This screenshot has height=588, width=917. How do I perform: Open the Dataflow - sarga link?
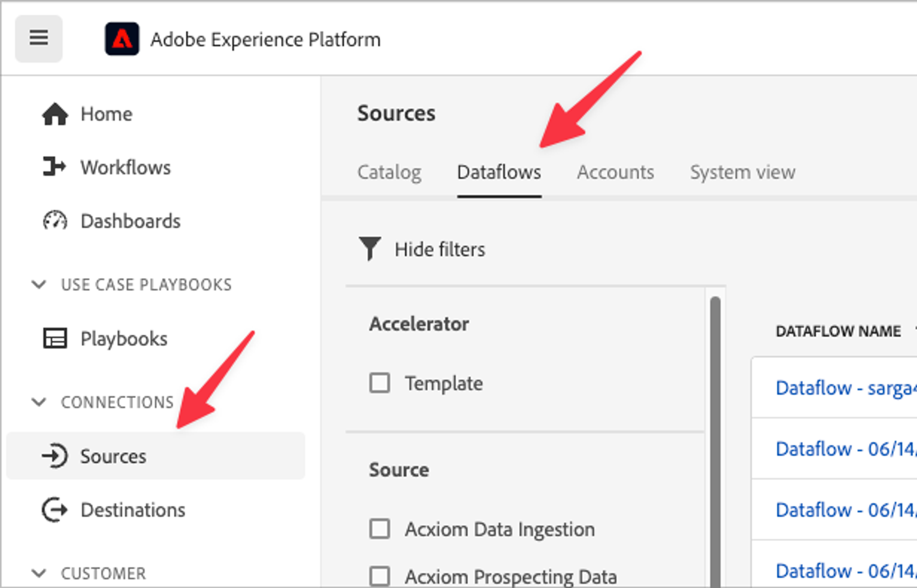click(x=846, y=388)
